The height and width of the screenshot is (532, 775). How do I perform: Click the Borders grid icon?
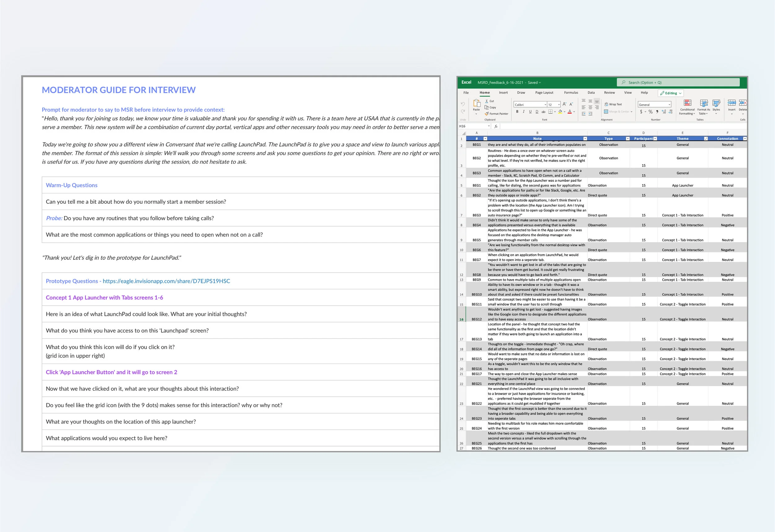coord(551,112)
